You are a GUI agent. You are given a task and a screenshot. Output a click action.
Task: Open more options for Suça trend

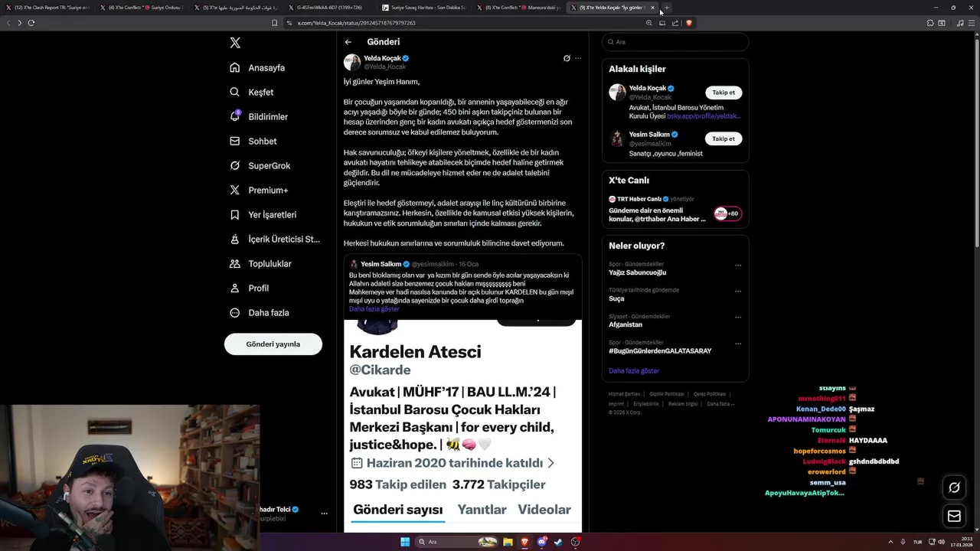click(738, 292)
